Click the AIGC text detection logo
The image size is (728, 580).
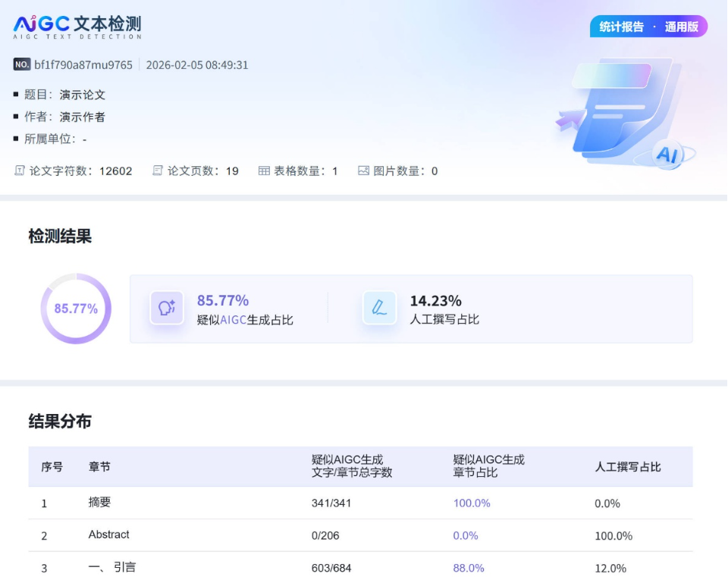(x=77, y=27)
